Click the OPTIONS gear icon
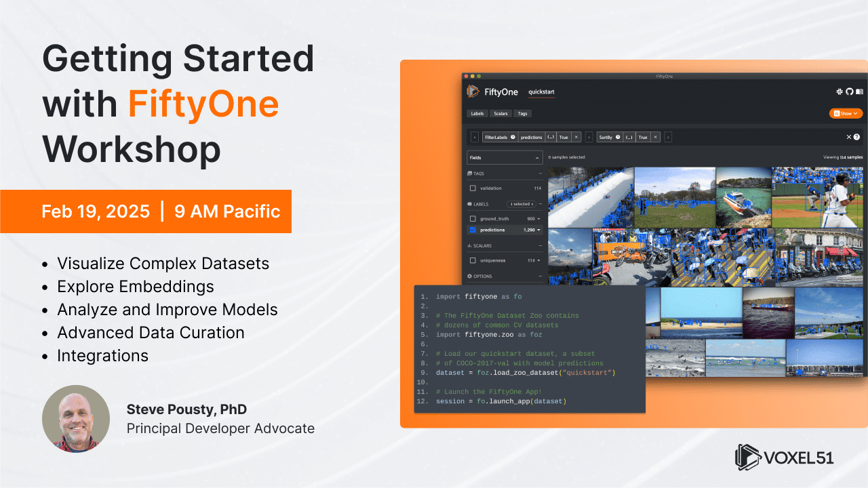Image resolution: width=868 pixels, height=488 pixels. coord(470,277)
